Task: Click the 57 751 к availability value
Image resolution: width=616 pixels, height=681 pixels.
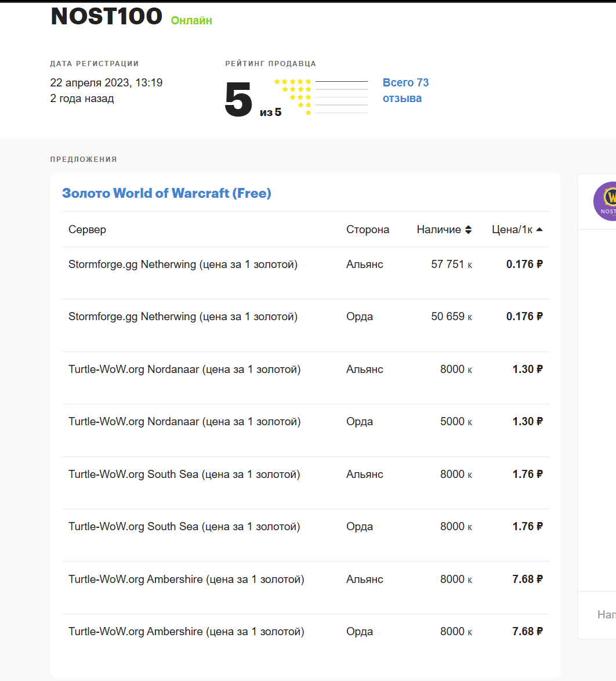Action: (x=451, y=264)
